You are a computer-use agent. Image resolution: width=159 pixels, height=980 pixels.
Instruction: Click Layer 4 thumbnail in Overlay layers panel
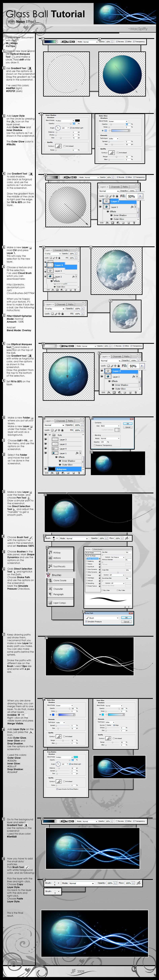(51, 265)
